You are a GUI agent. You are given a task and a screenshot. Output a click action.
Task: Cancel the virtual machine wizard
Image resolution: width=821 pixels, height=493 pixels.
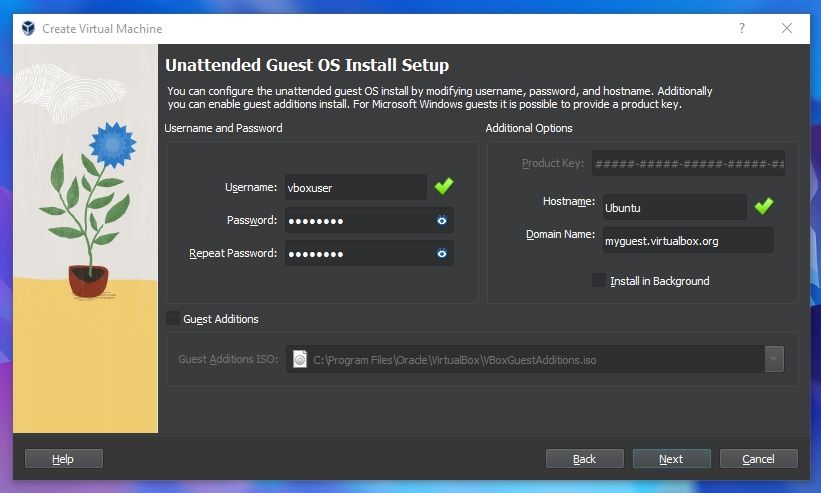tap(759, 458)
